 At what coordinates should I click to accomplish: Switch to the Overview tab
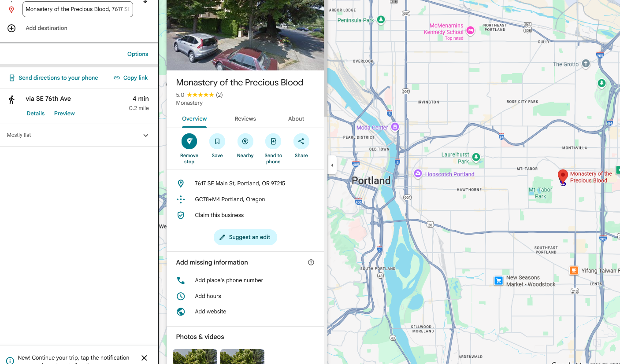click(194, 119)
